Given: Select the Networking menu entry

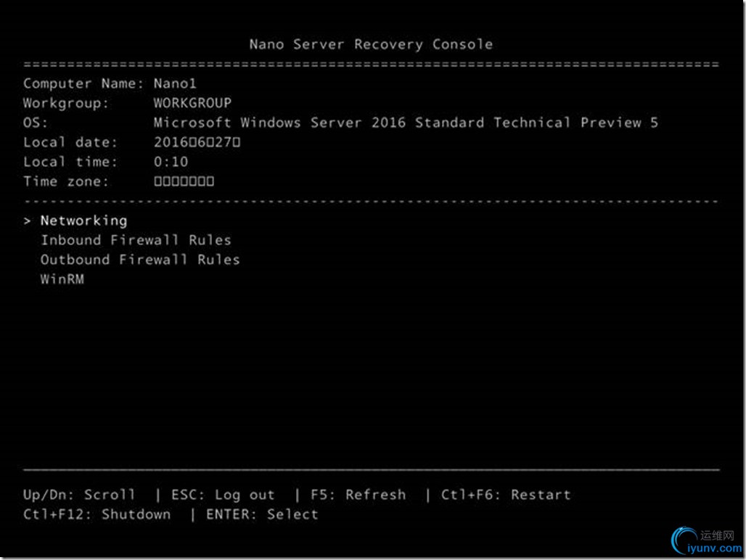Looking at the screenshot, I should 83,221.
